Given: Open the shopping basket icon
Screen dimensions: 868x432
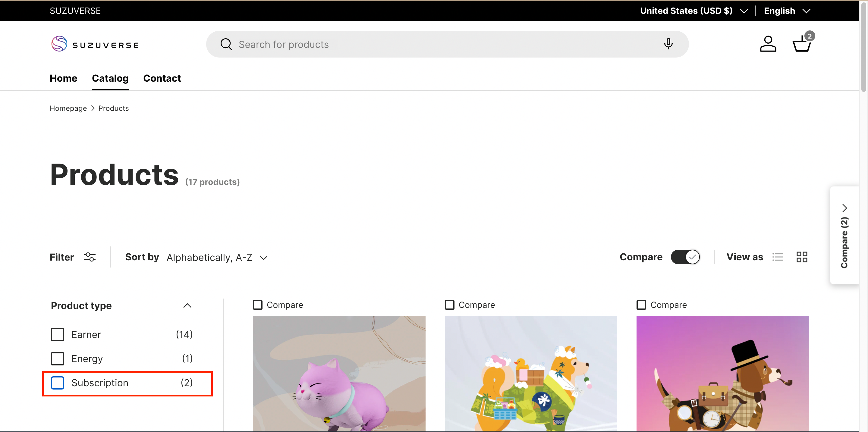Looking at the screenshot, I should point(801,44).
